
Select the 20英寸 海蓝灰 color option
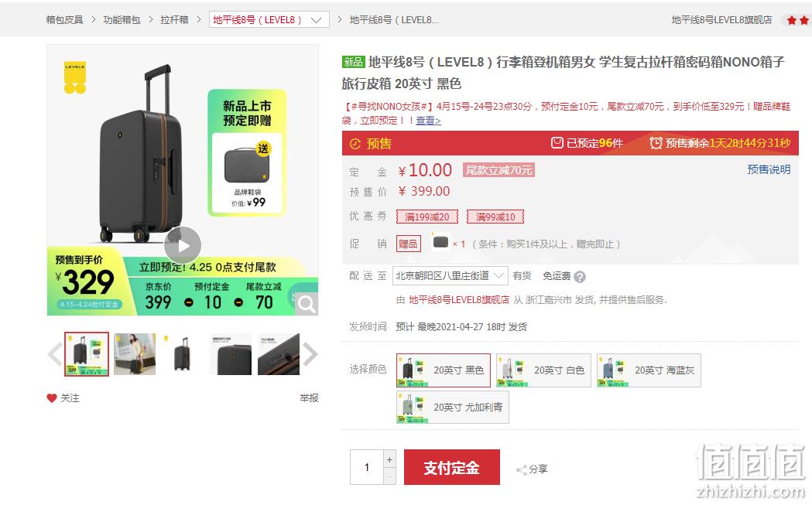(649, 370)
